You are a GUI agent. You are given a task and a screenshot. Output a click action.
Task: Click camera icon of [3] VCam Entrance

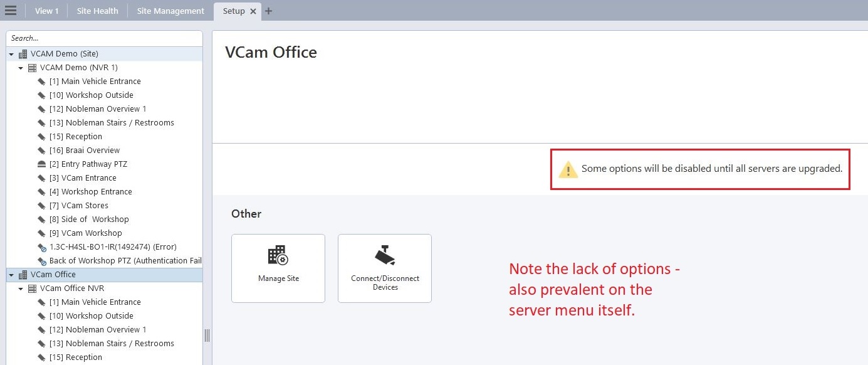[42, 178]
